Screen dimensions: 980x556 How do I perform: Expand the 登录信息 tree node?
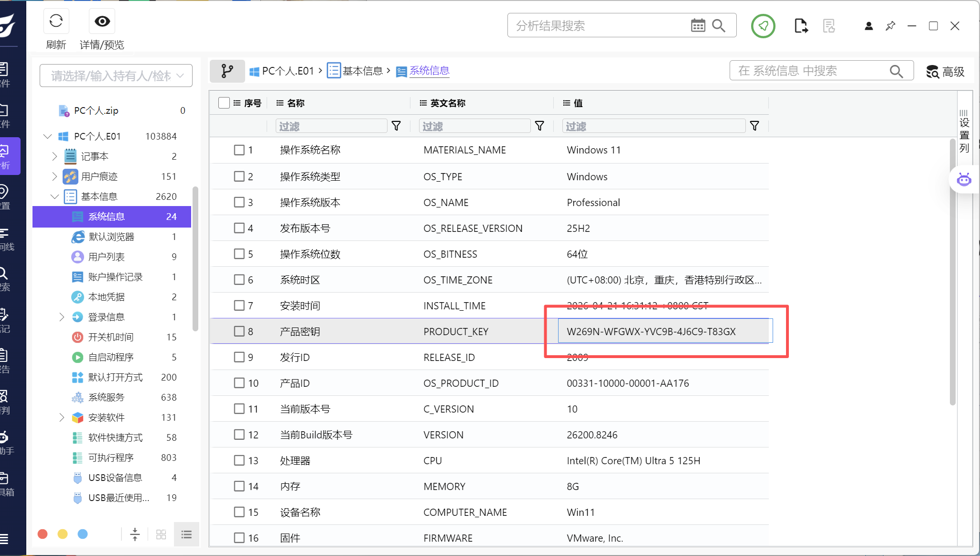(61, 317)
